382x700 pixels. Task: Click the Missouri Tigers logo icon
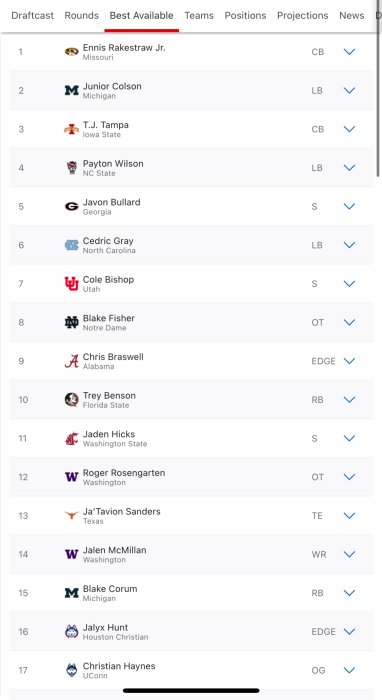click(x=71, y=52)
